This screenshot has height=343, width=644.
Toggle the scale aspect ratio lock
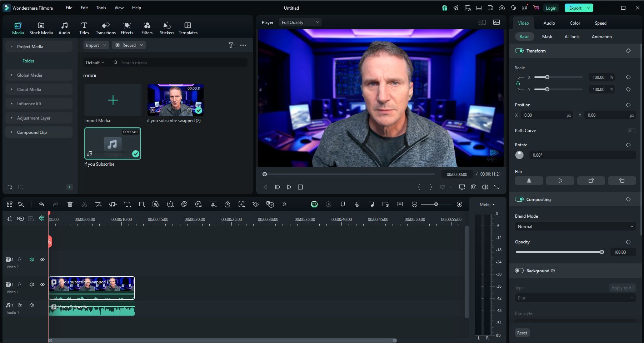click(x=518, y=83)
